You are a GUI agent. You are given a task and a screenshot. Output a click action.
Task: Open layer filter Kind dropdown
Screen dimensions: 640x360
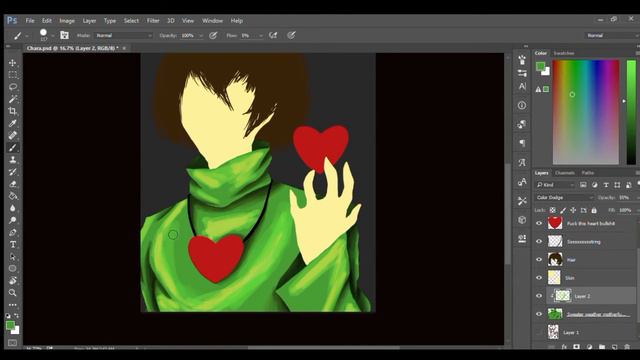555,185
